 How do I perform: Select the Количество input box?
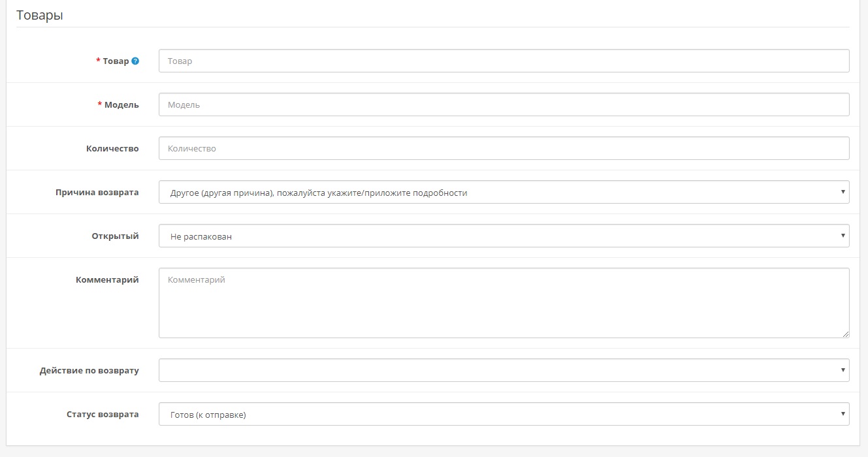(x=504, y=148)
